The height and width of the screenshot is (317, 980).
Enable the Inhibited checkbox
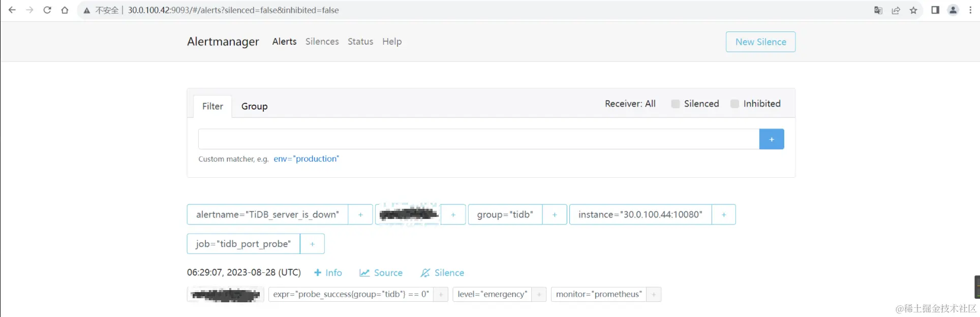pyautogui.click(x=734, y=104)
